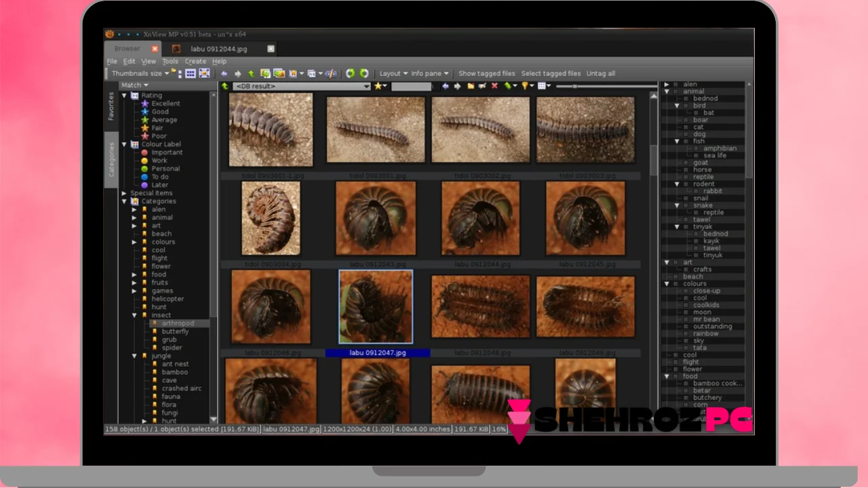Click the Important red colour label

point(144,152)
